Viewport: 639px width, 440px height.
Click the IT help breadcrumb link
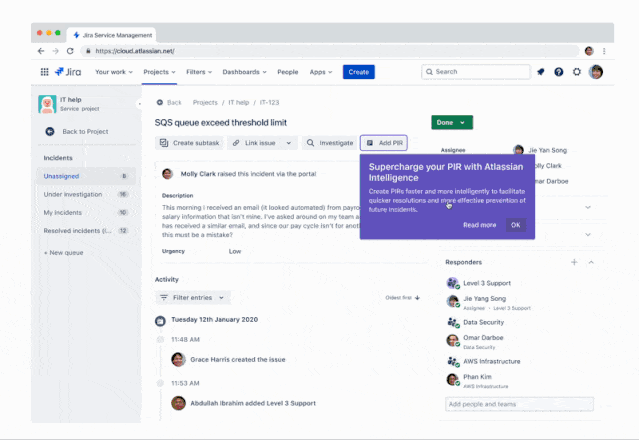238,102
